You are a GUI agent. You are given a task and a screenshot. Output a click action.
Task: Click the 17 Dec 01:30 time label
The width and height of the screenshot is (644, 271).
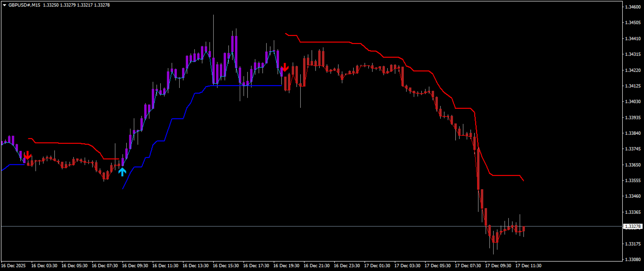click(x=377, y=266)
